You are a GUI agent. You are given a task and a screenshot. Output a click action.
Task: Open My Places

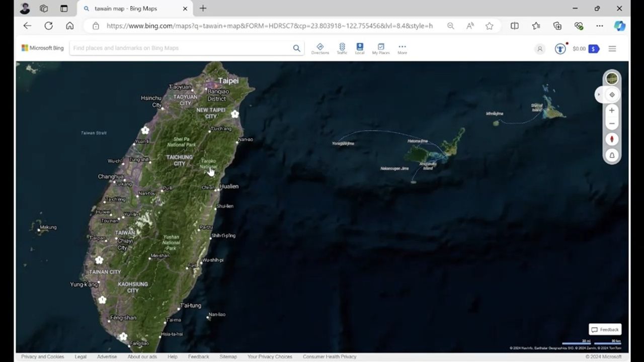(381, 48)
